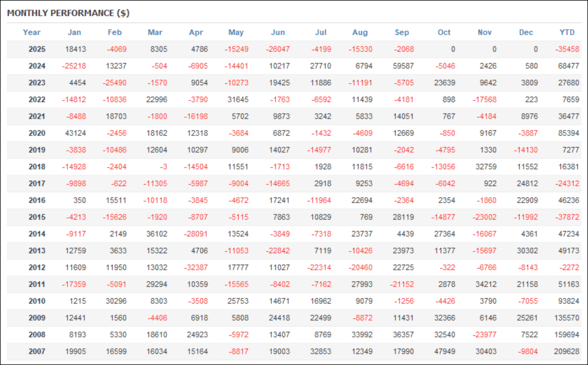Image resolution: width=588 pixels, height=365 pixels.
Task: Click the 2025 YTD value -35458
Action: pos(567,49)
